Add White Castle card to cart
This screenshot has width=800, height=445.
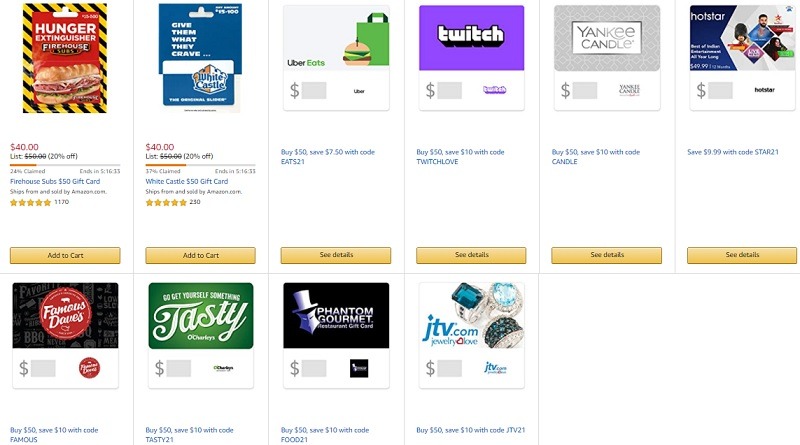point(201,255)
